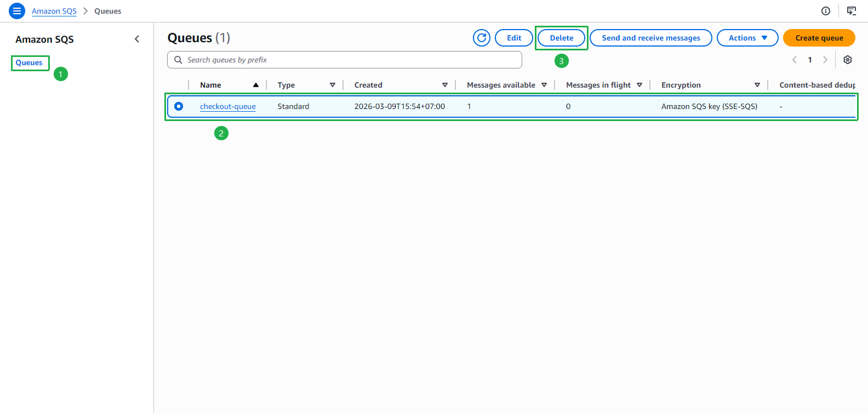Open the info panel icon

point(826,11)
